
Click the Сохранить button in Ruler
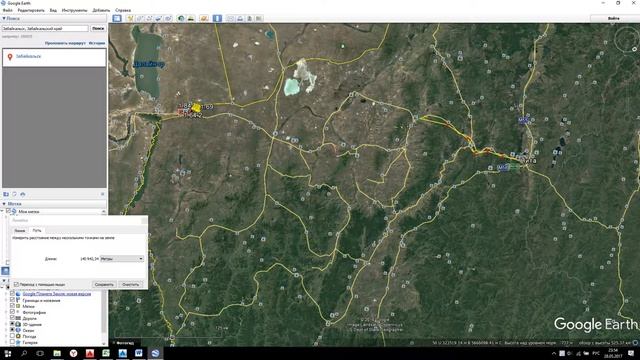[x=104, y=284]
